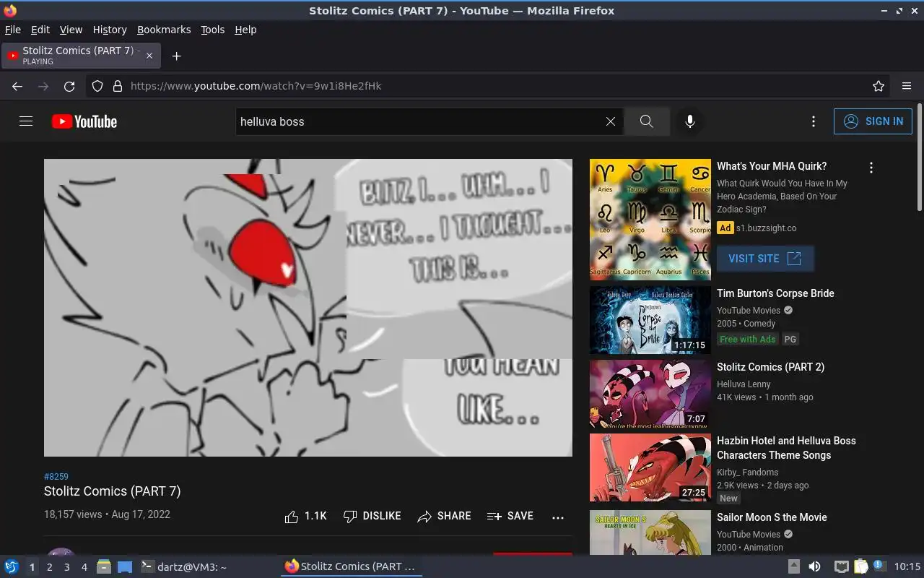Open the Tools menu
Viewport: 924px width, 578px height.
213,30
